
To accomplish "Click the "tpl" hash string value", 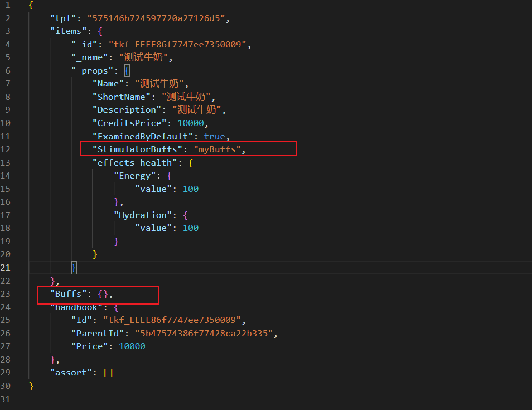I will (x=156, y=18).
